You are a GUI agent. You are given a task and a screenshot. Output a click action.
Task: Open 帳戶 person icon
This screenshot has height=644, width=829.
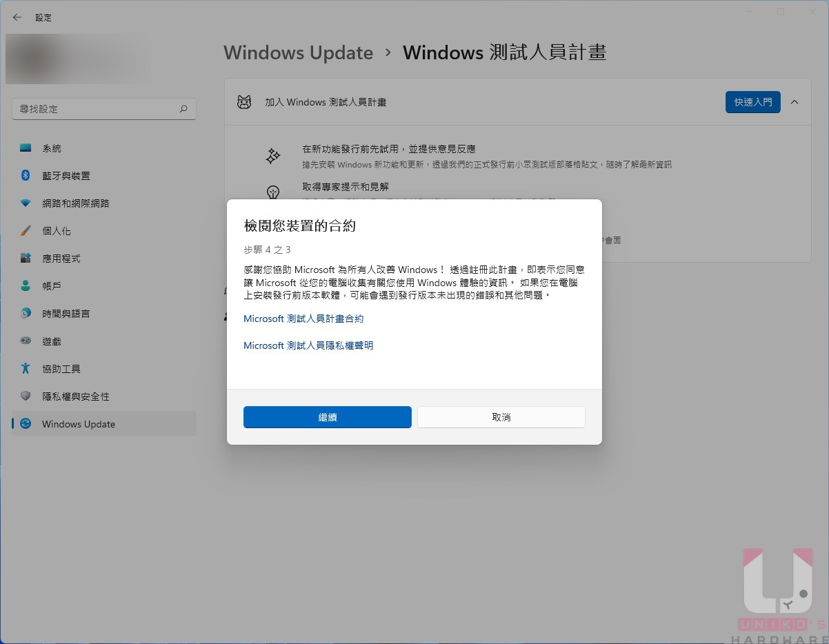click(26, 286)
